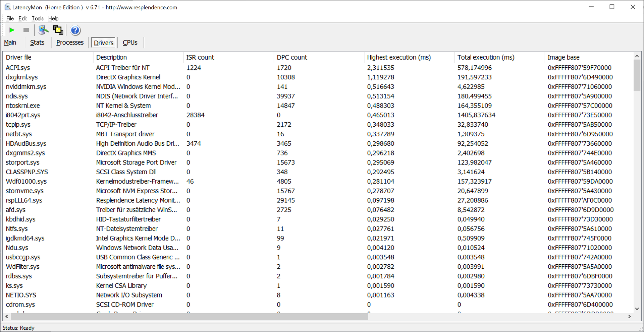Select the ndis.sys driver row
The image size is (644, 332).
point(318,96)
